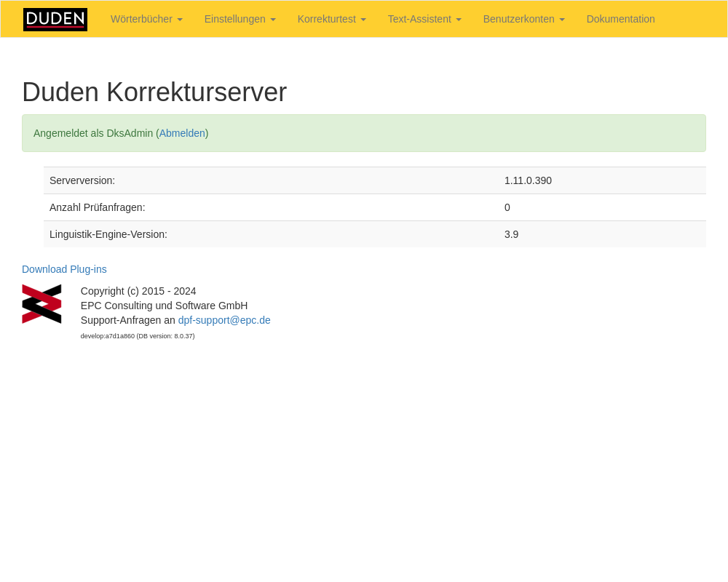
Task: Click the Duden Korrekturserver page heading
Action: coord(154,92)
